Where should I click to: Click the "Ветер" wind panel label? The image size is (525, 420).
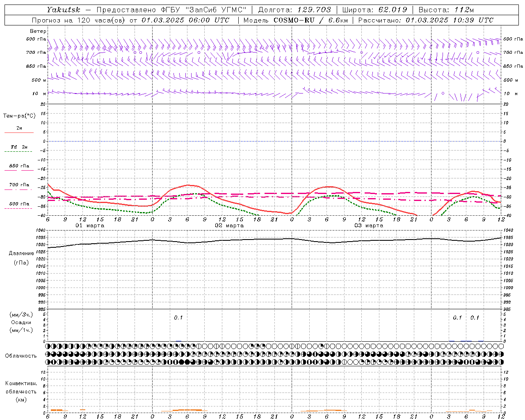38,31
